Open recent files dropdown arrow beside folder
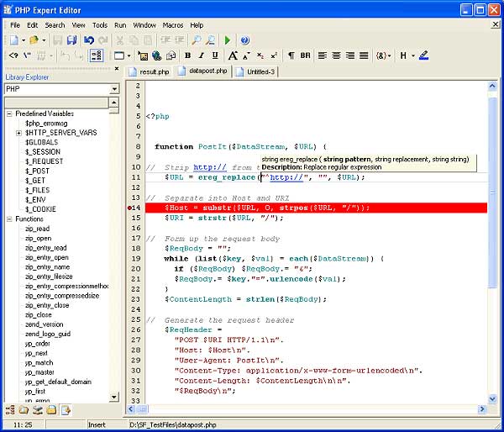 coord(44,40)
